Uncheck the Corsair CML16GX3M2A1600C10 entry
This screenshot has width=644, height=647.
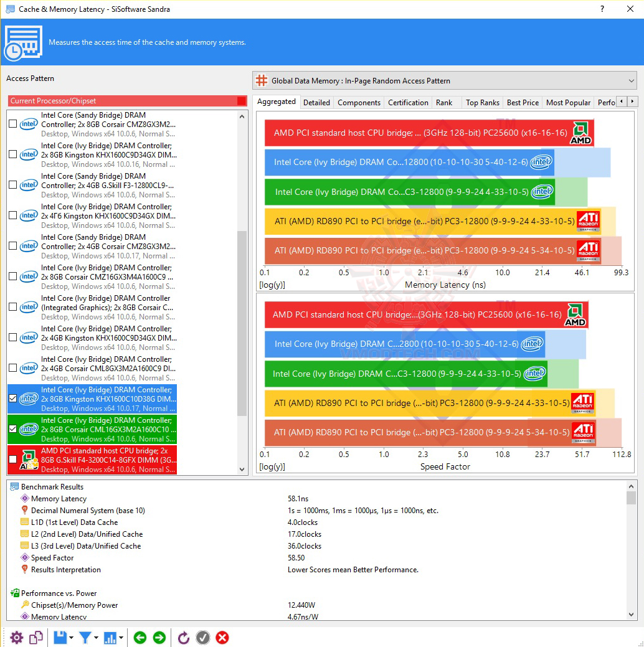point(13,429)
